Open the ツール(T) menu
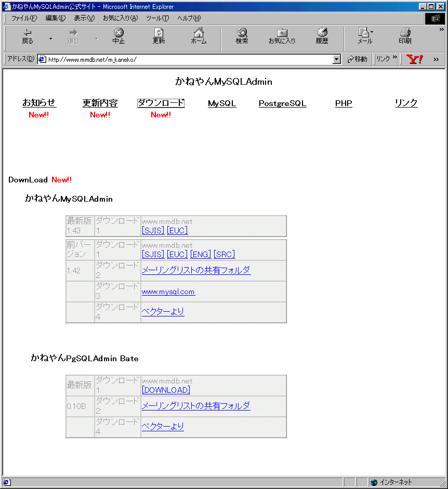The width and height of the screenshot is (448, 489). pyautogui.click(x=157, y=18)
